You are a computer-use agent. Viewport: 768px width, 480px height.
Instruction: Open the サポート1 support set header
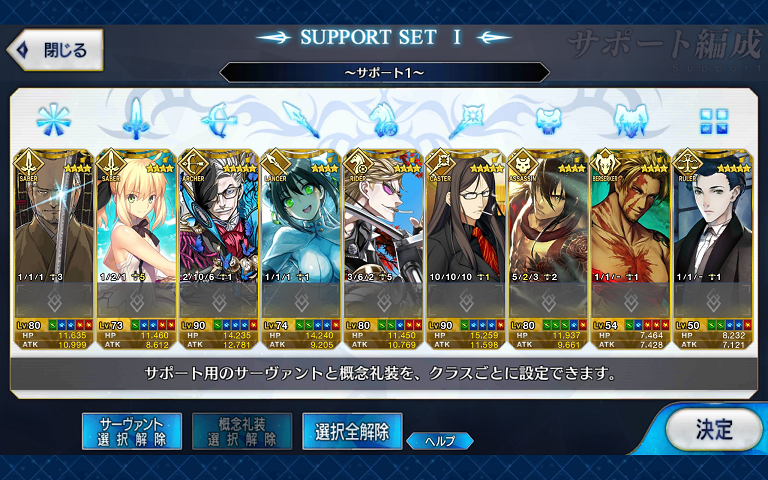(384, 72)
